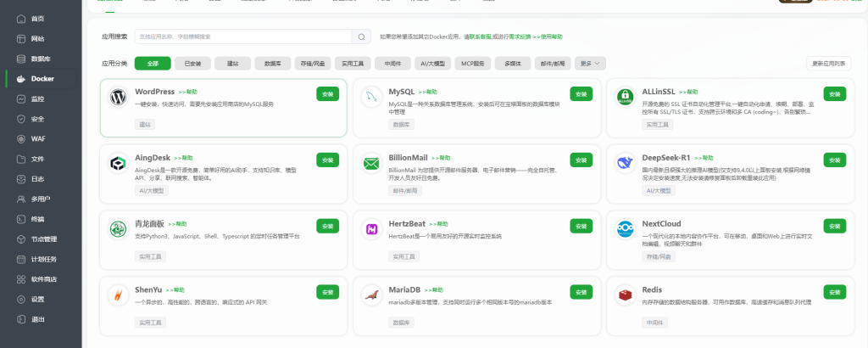Click the Redis red cube logo
This screenshot has height=348, width=868.
click(x=626, y=295)
